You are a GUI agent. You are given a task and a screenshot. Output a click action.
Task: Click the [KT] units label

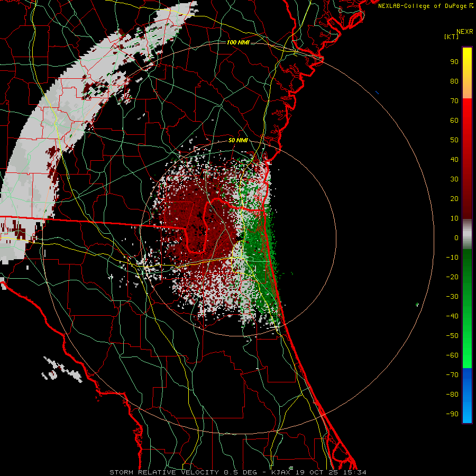click(452, 36)
